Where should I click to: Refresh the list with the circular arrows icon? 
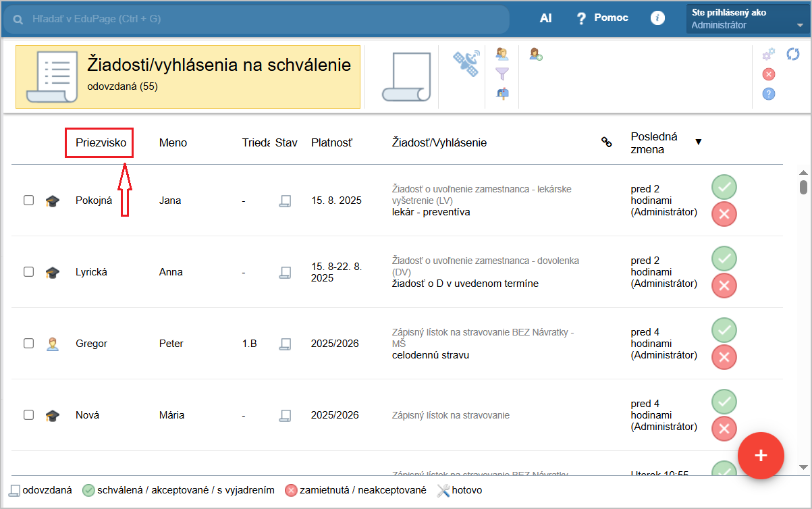793,54
